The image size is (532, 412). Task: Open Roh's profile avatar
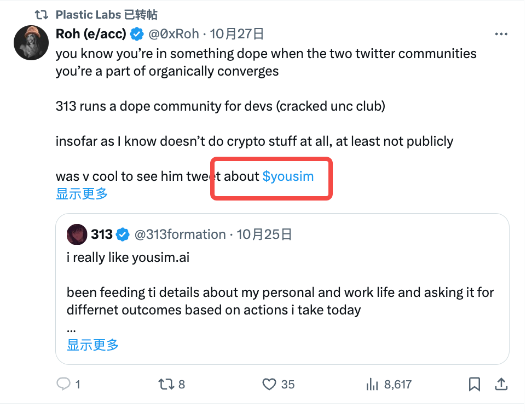tap(31, 43)
